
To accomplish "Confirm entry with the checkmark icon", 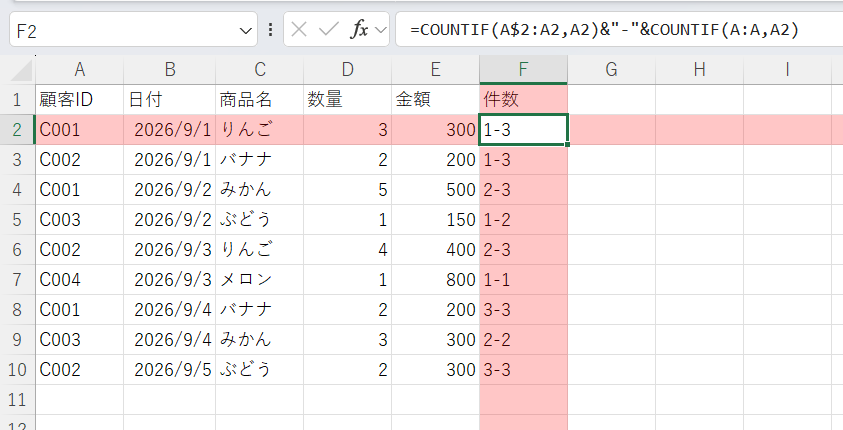I will (328, 30).
